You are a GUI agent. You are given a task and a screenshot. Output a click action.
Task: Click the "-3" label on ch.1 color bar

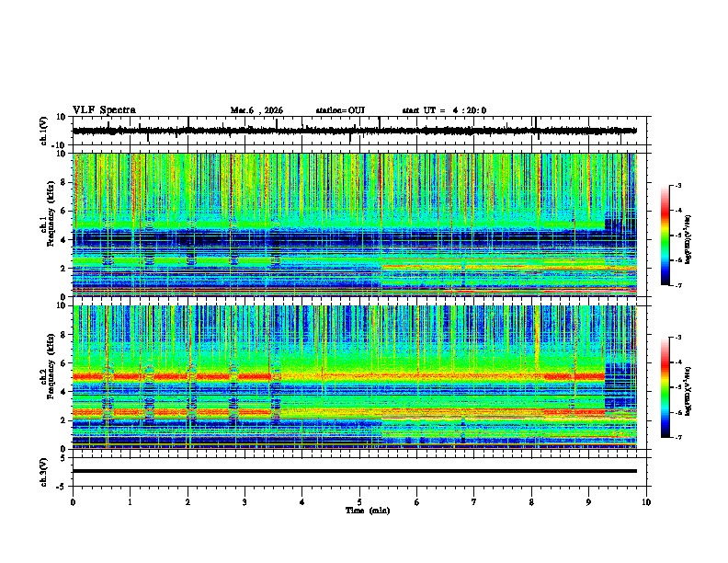pos(677,186)
